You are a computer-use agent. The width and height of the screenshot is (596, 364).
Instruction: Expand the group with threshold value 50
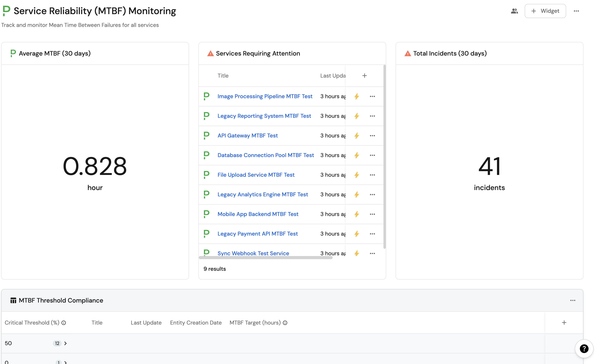pyautogui.click(x=65, y=343)
